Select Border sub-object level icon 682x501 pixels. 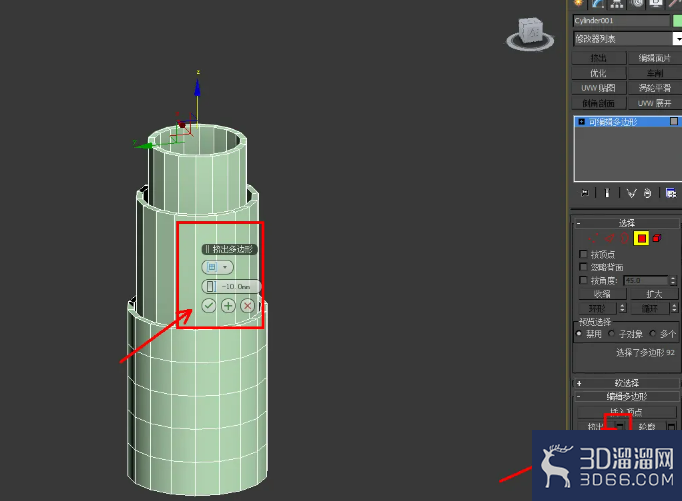(x=625, y=238)
